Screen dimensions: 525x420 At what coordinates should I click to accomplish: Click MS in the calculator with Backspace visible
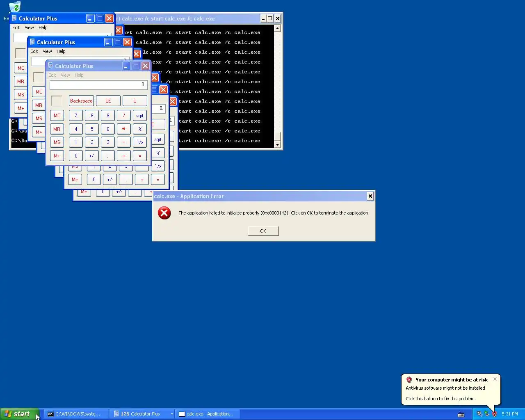pyautogui.click(x=57, y=142)
